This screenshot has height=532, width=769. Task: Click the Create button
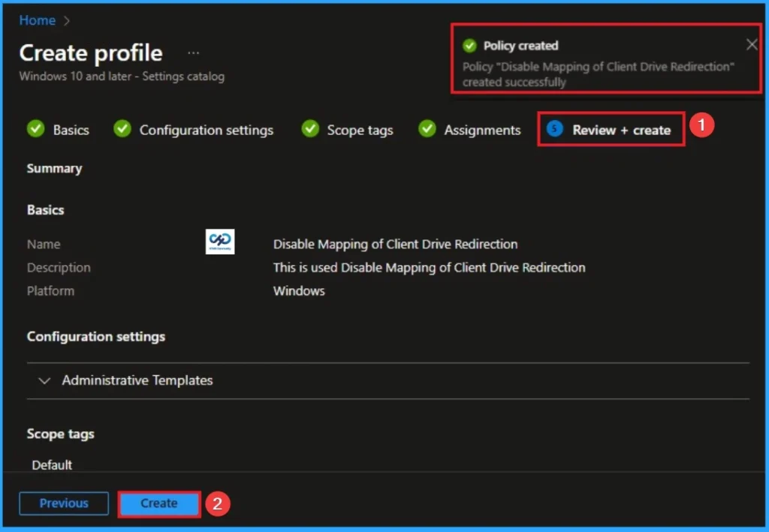[158, 503]
